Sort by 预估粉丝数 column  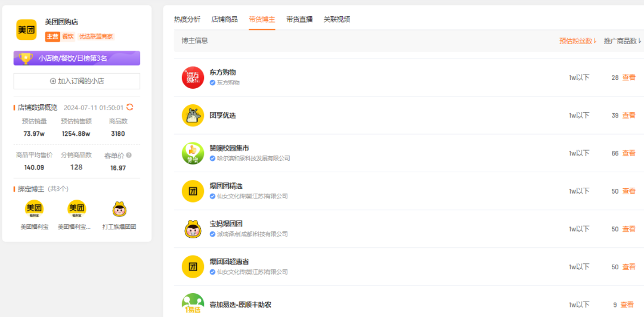click(577, 41)
